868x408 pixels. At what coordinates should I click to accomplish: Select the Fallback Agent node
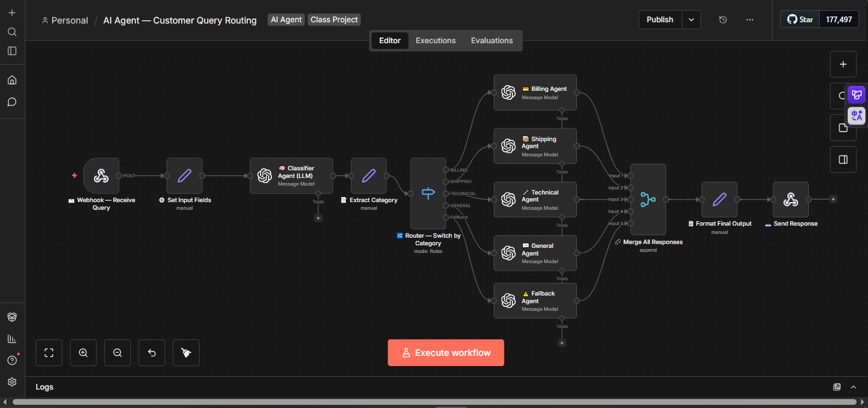point(535,301)
